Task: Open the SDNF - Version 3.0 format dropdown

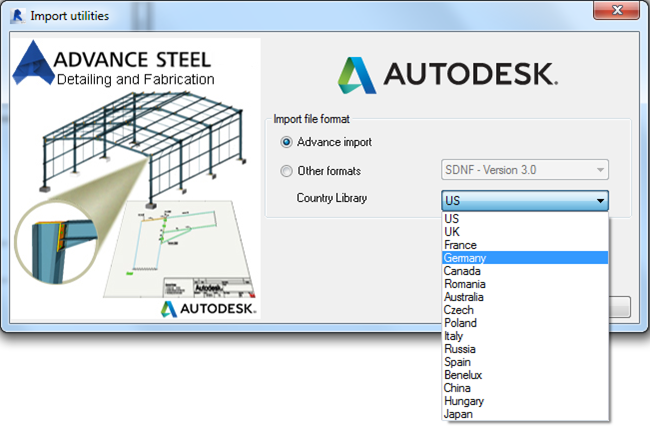Action: coord(525,170)
